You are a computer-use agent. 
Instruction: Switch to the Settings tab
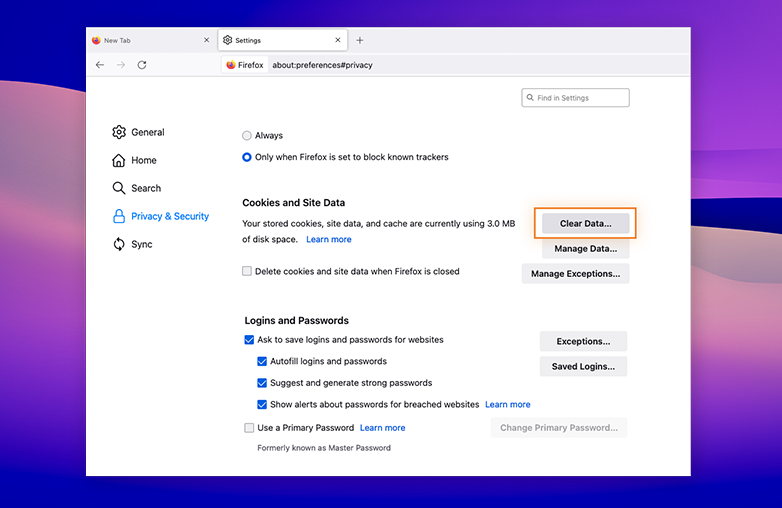click(x=282, y=40)
